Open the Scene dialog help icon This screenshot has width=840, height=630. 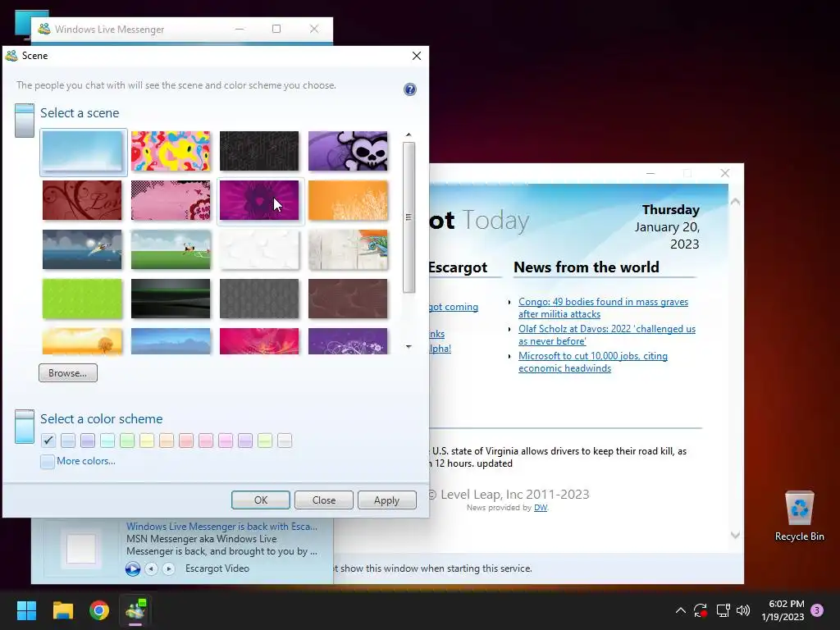[x=410, y=89]
